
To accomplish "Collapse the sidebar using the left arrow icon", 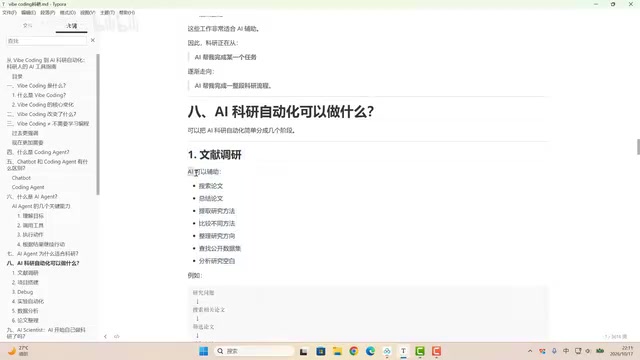I will pyautogui.click(x=105, y=337).
